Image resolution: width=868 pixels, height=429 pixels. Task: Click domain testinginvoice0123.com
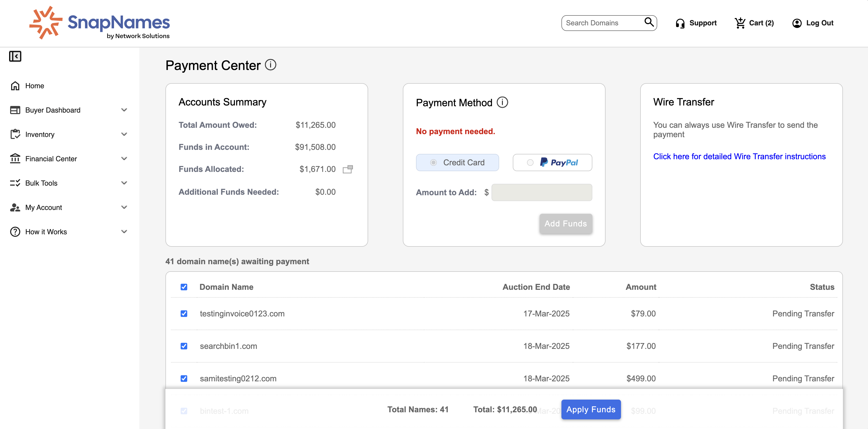click(x=242, y=314)
